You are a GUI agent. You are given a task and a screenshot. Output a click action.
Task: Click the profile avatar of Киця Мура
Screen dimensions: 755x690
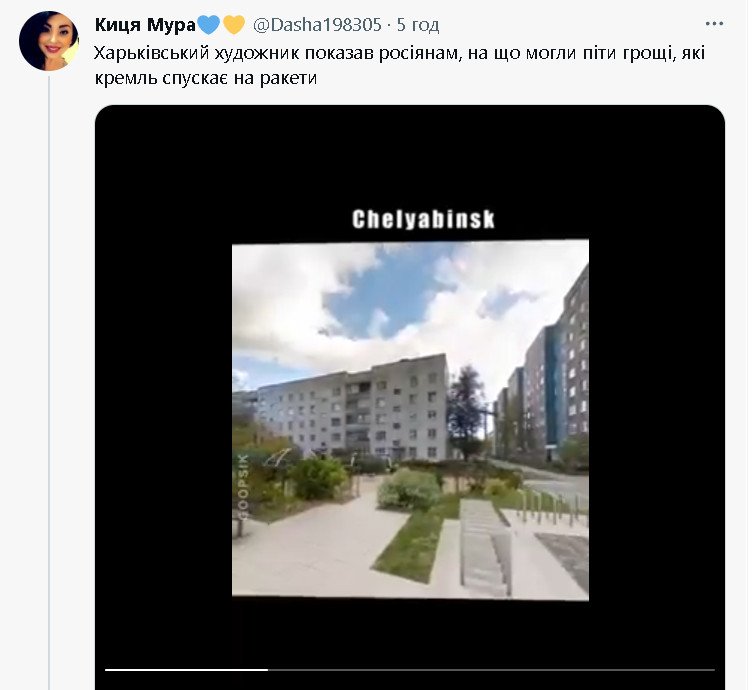pyautogui.click(x=49, y=41)
